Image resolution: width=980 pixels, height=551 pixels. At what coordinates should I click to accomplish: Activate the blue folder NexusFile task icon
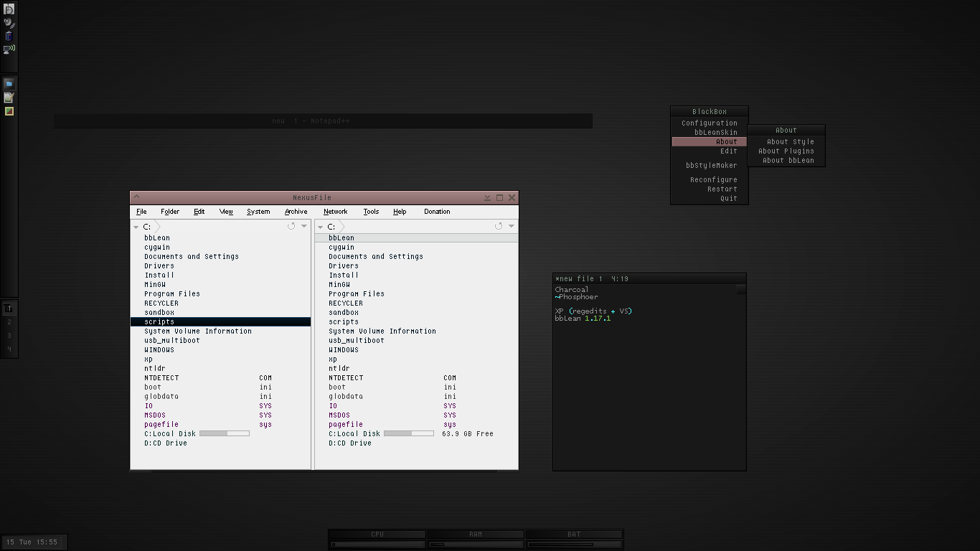pos(9,84)
